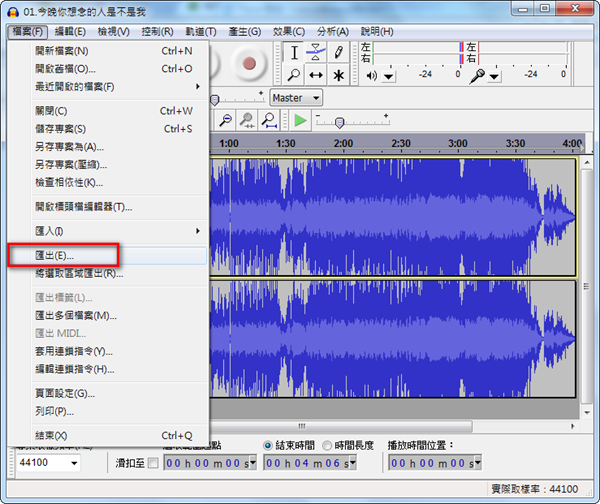Enable the 滑扣至 snap-to checkbox
This screenshot has width=600, height=504.
152,463
